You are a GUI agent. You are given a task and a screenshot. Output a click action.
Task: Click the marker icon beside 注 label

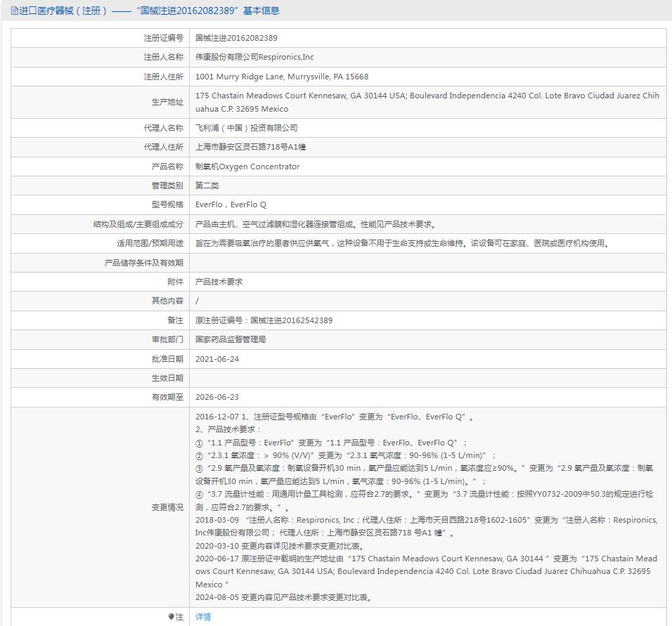point(171,617)
